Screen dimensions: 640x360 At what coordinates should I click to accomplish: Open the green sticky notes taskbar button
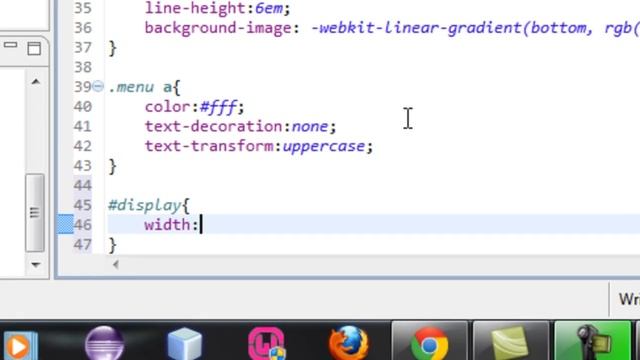(x=511, y=342)
